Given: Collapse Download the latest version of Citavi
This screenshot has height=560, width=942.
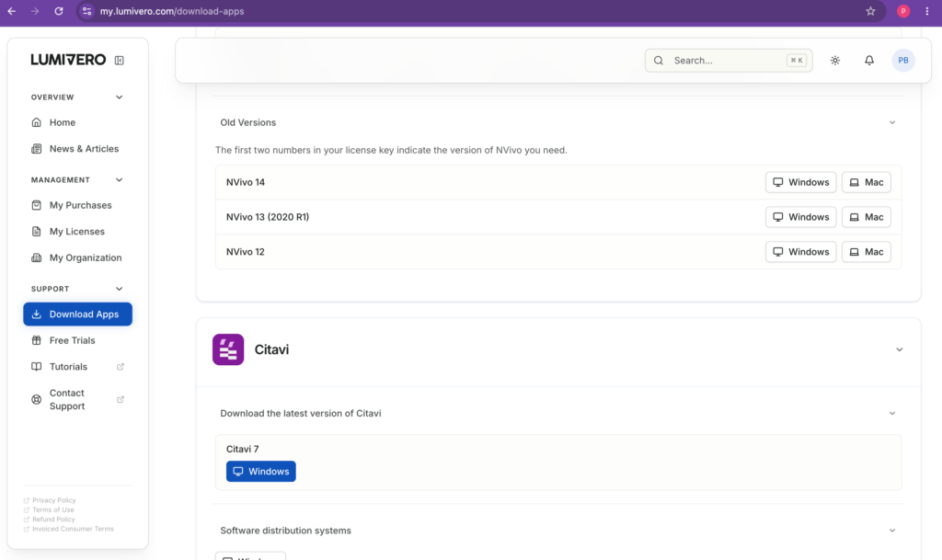Looking at the screenshot, I should (x=892, y=413).
